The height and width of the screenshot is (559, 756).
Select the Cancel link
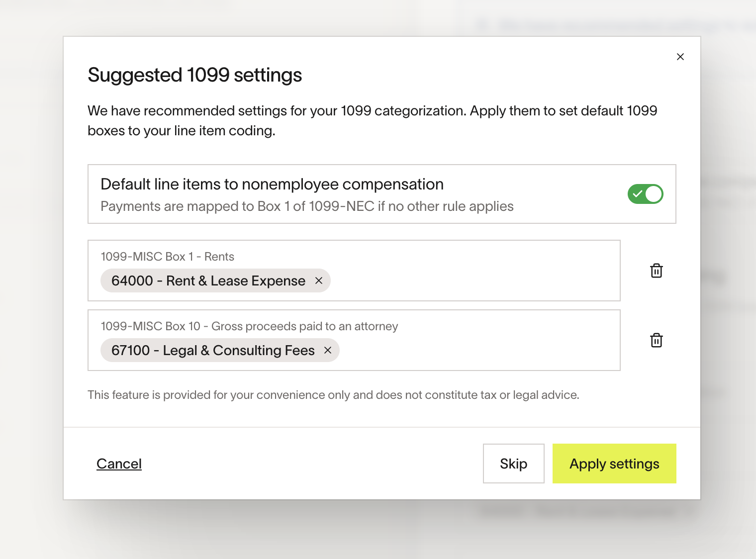pos(119,463)
